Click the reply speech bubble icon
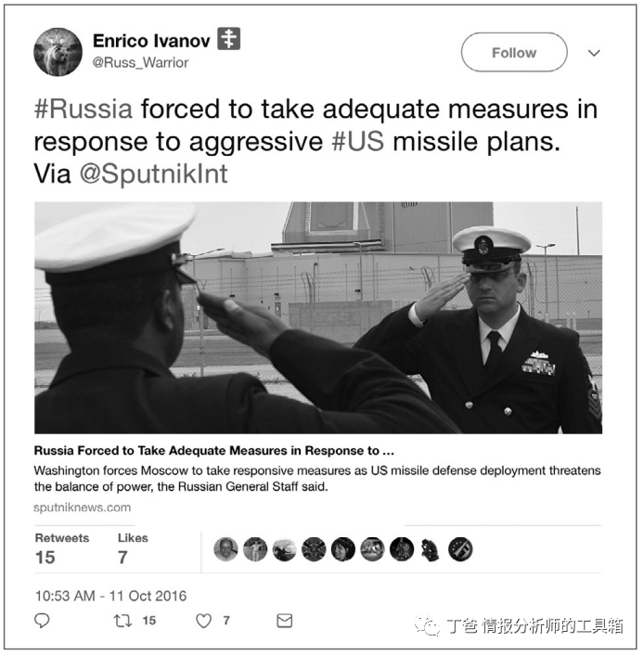 (42, 621)
